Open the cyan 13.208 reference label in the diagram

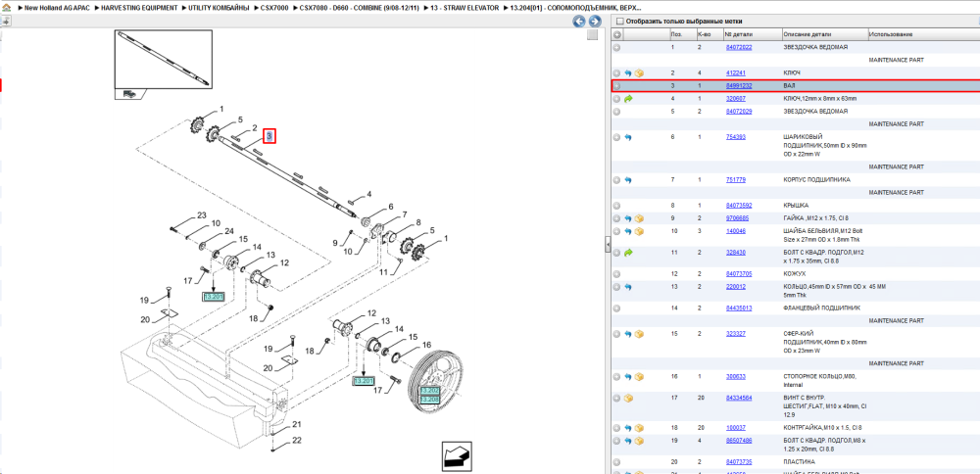click(430, 399)
